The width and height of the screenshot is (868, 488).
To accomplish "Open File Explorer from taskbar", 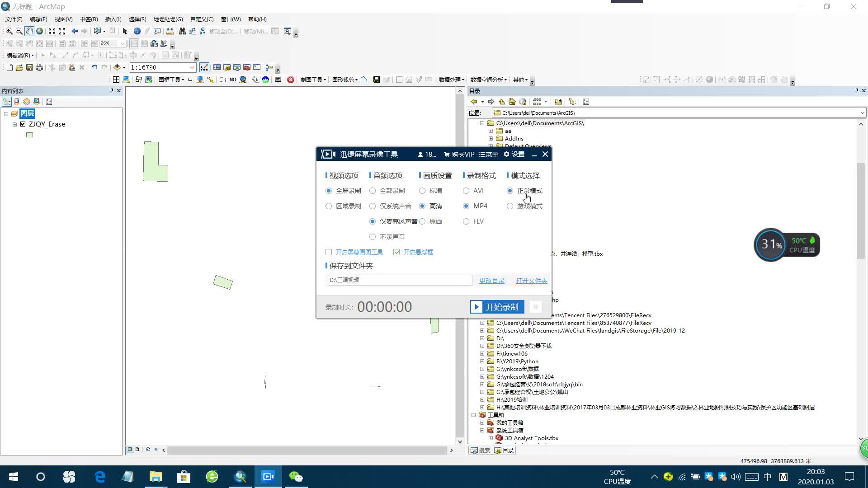I will click(x=156, y=477).
